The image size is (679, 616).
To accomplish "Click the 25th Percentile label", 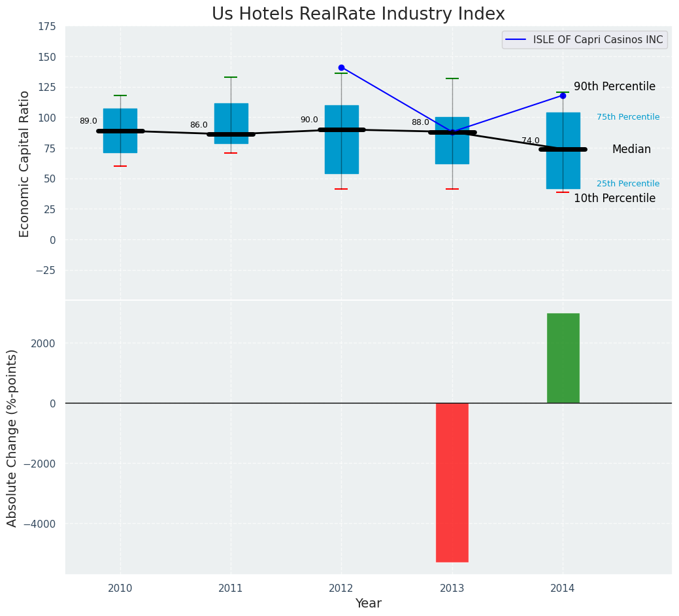I will (x=628, y=184).
